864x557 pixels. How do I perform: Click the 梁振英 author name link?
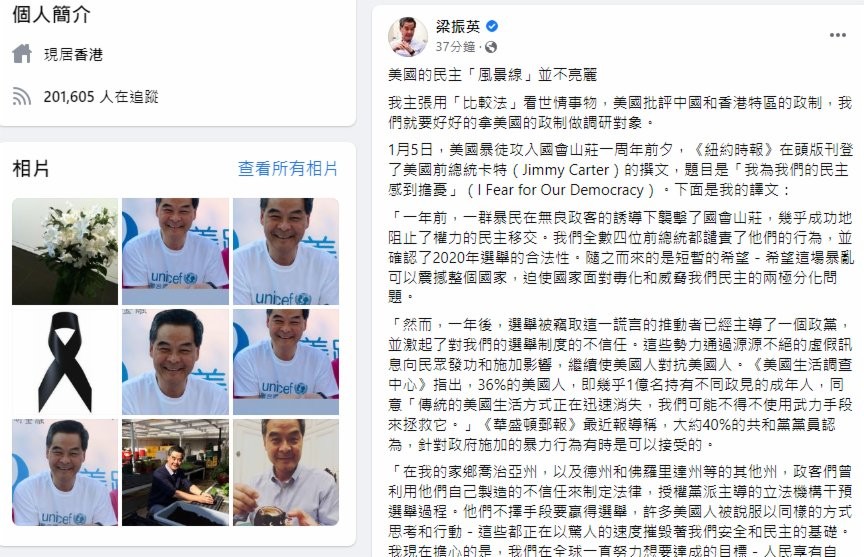[458, 26]
